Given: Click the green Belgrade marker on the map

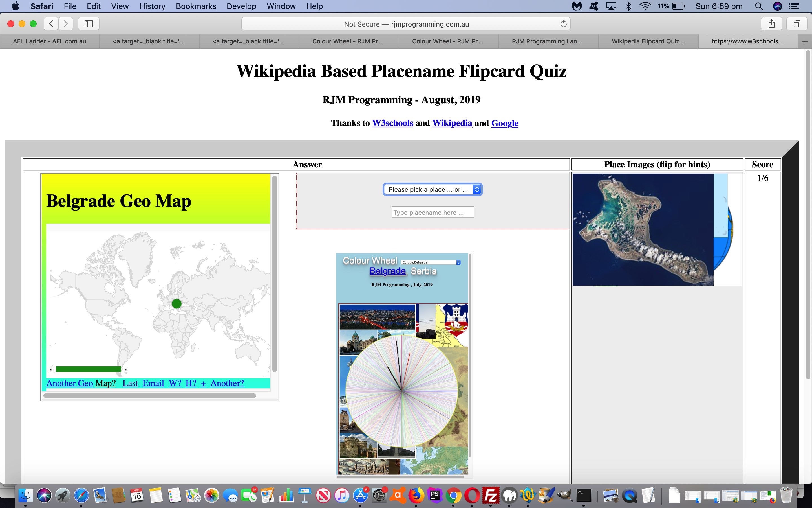Looking at the screenshot, I should [176, 304].
